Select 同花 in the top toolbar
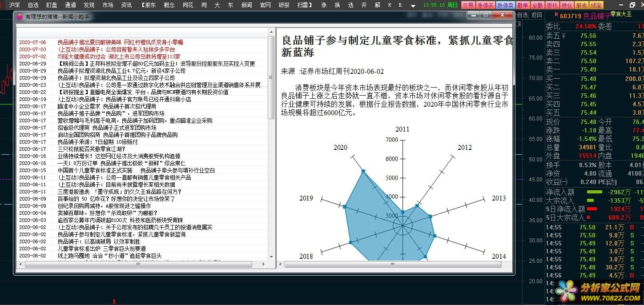644x305 pixels. [188, 5]
